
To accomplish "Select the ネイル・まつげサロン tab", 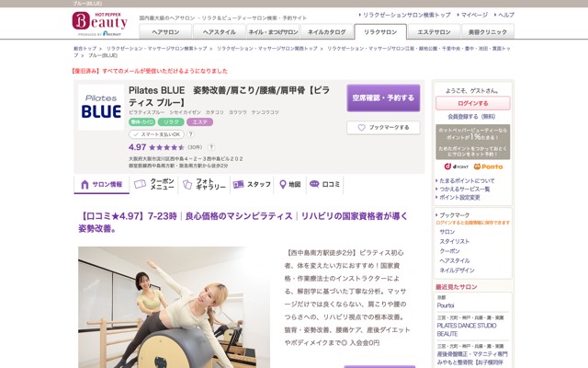I will tap(273, 32).
